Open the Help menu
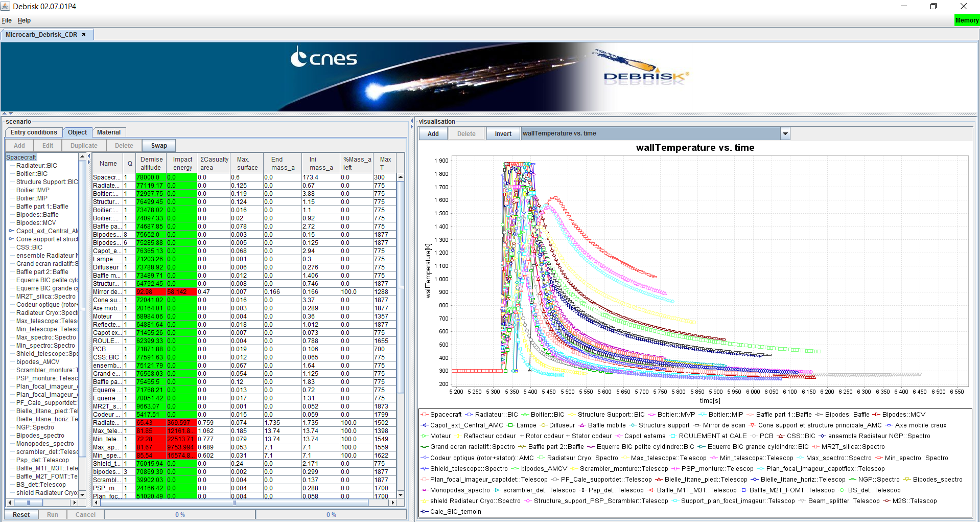Screen dimensions: 980x522 (24, 20)
